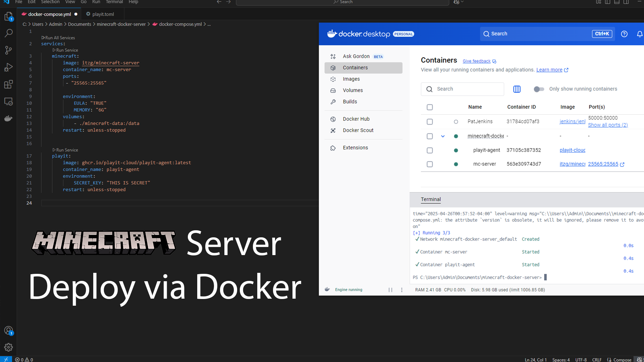Open the Source Control icon in VS Code
The width and height of the screenshot is (644, 362).
point(8,50)
